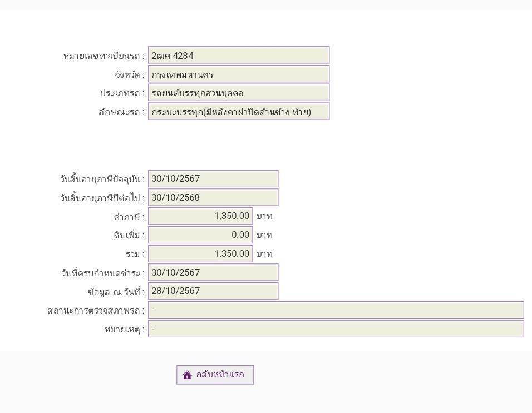Focus the สถานะการตรวจสภาพรถ field
Viewport: 532px width, 413px height.
click(x=336, y=310)
